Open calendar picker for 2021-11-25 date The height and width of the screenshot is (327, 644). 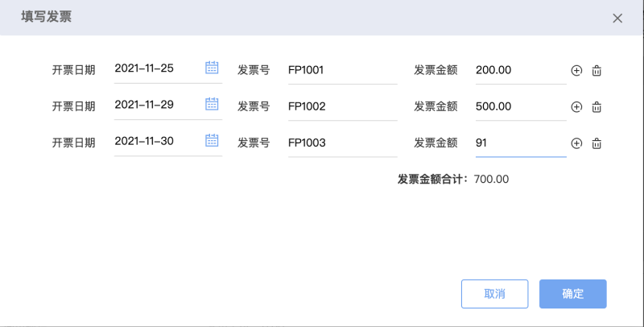[212, 68]
